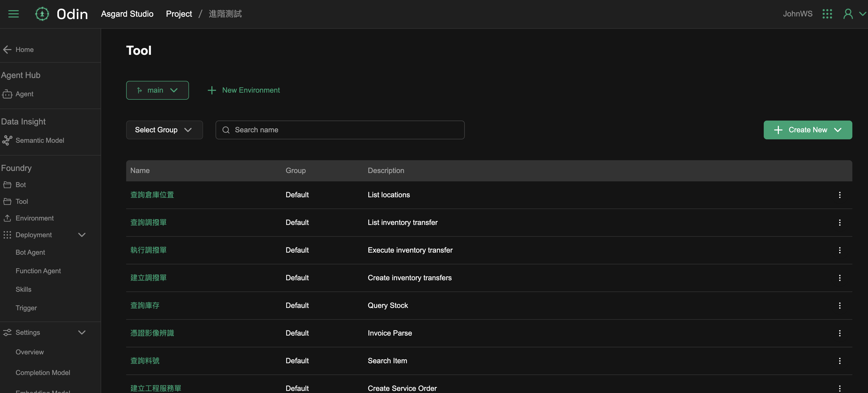Expand the main branch dropdown
868x393 pixels.
(157, 90)
